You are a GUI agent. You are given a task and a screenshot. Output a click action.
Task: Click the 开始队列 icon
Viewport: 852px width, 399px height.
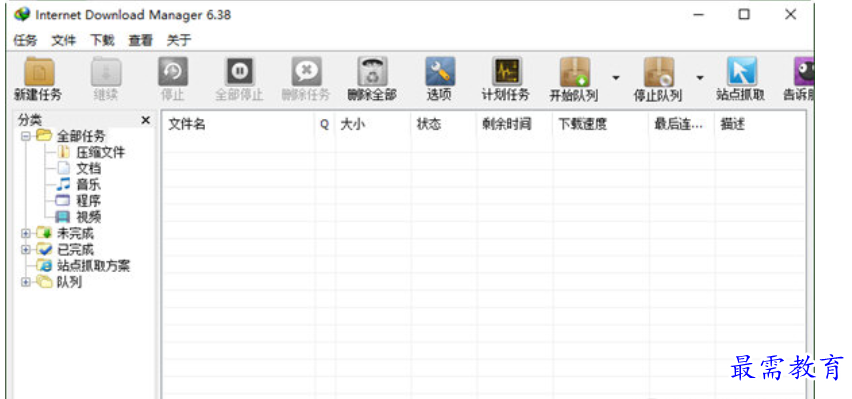coord(575,72)
